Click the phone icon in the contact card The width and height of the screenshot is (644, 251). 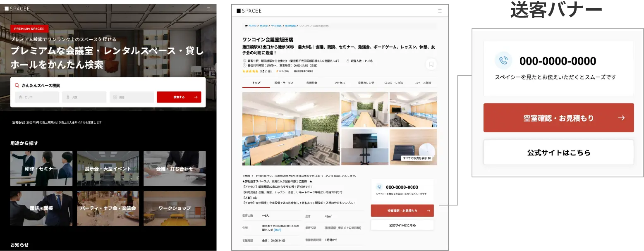click(504, 60)
